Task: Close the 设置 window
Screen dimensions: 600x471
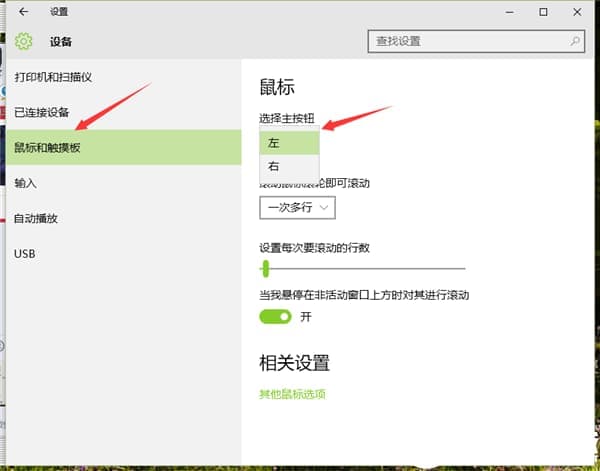Action: (577, 12)
